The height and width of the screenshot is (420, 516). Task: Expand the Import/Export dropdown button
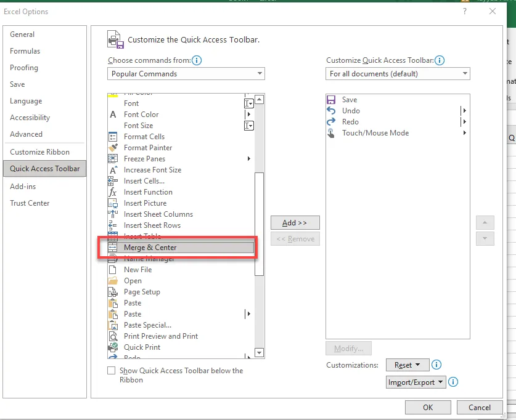point(416,382)
